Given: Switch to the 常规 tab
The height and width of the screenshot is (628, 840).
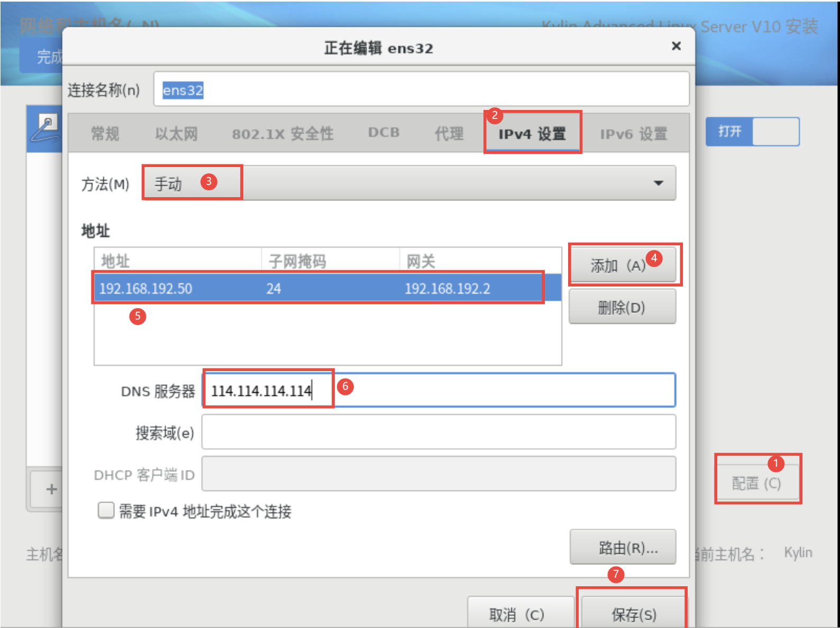Looking at the screenshot, I should pyautogui.click(x=105, y=134).
